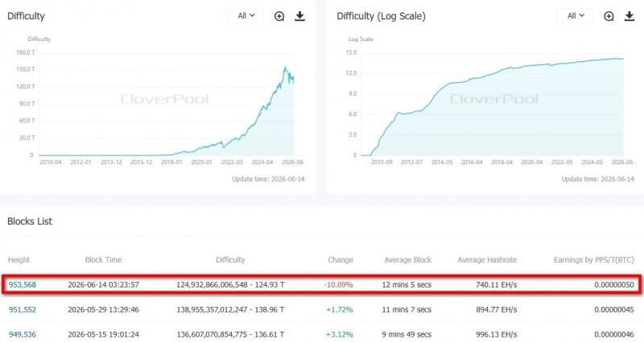644x343 pixels.
Task: Click the +1.72% change value
Action: tap(340, 310)
